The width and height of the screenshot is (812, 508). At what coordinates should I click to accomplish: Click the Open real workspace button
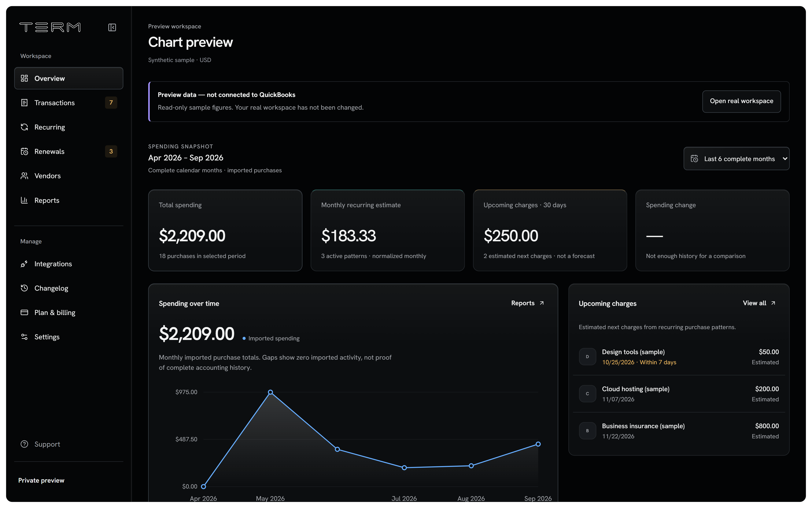pos(741,101)
